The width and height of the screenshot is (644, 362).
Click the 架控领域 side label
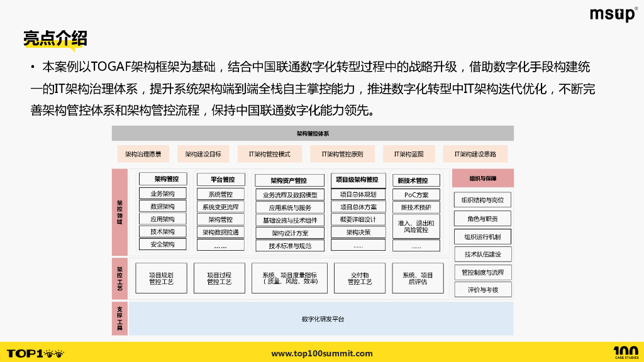click(119, 212)
